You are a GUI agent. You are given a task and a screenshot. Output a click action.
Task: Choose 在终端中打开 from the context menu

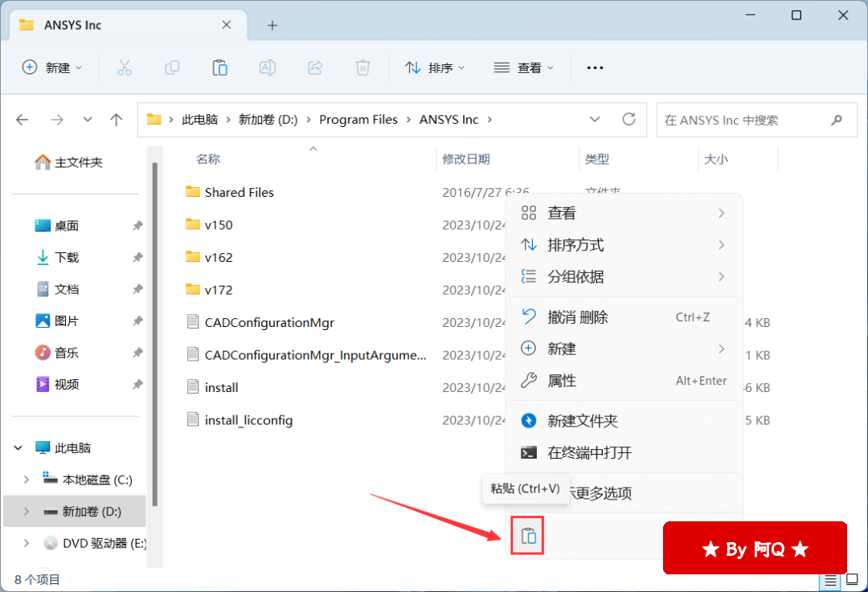click(x=589, y=453)
